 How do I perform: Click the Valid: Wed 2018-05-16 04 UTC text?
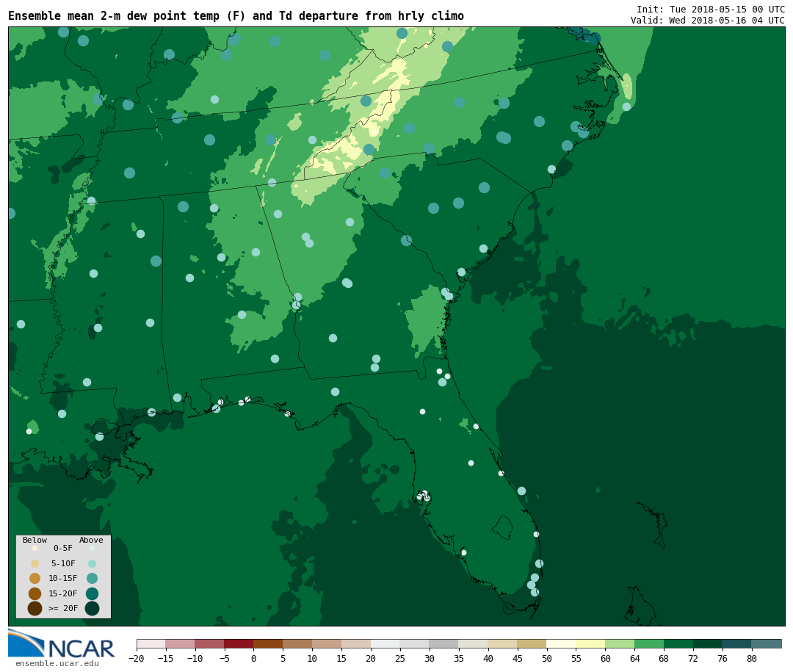pyautogui.click(x=708, y=21)
